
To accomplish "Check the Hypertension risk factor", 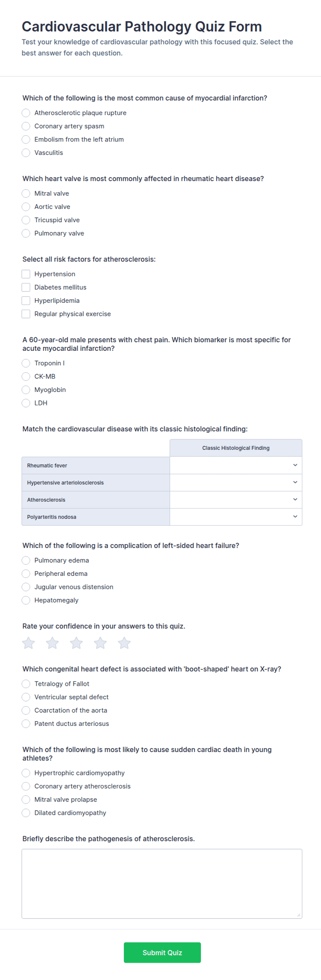I will pyautogui.click(x=26, y=274).
